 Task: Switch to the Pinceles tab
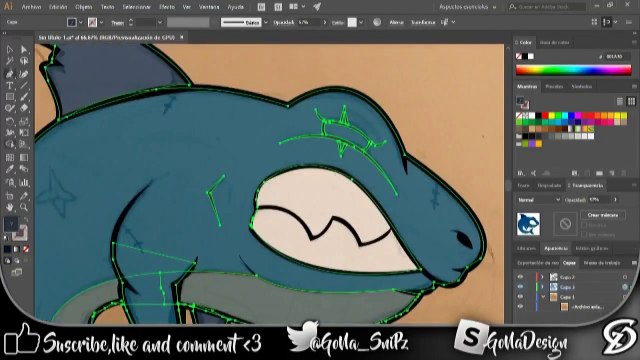pyautogui.click(x=554, y=87)
